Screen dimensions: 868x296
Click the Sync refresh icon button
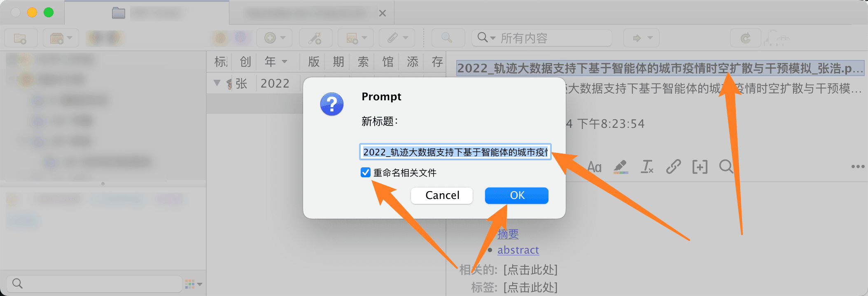(x=746, y=38)
